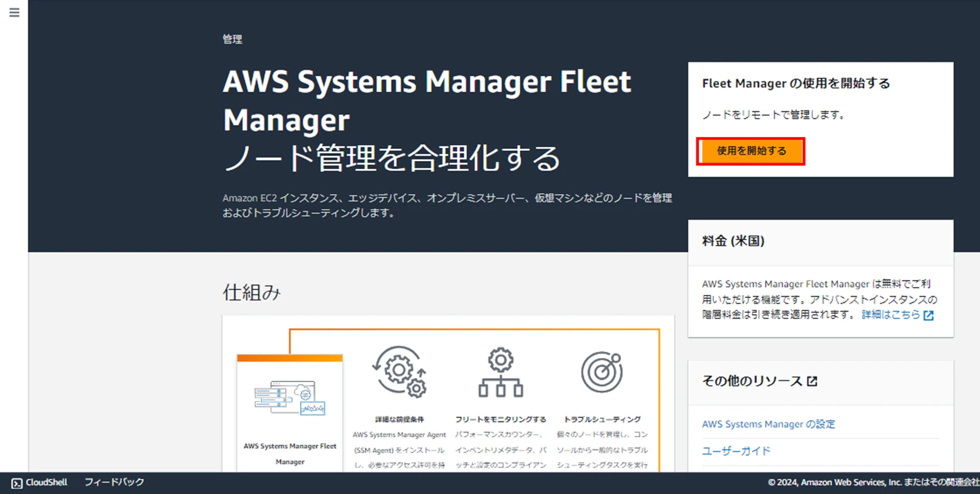The height and width of the screenshot is (494, 980).
Task: Click the その他のリソース heading text
Action: 752,381
